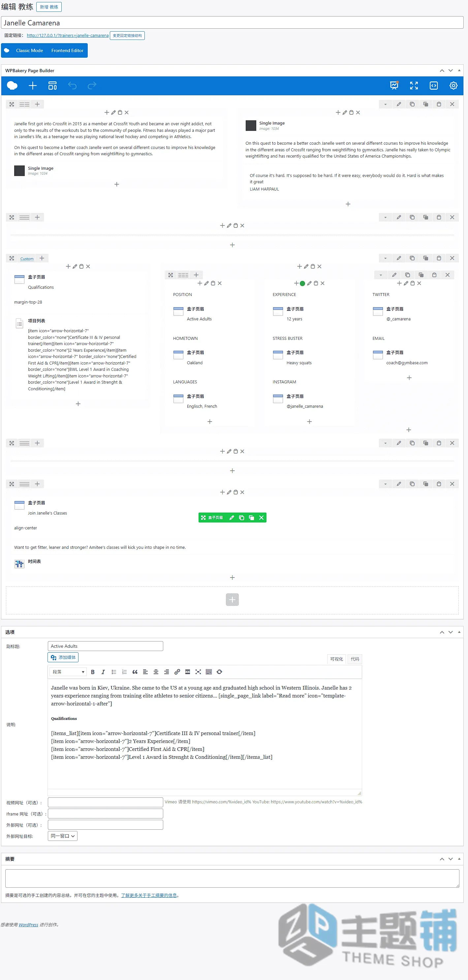Collapse the WPBakery Page Builder metabox
The width and height of the screenshot is (468, 980).
pos(459,71)
